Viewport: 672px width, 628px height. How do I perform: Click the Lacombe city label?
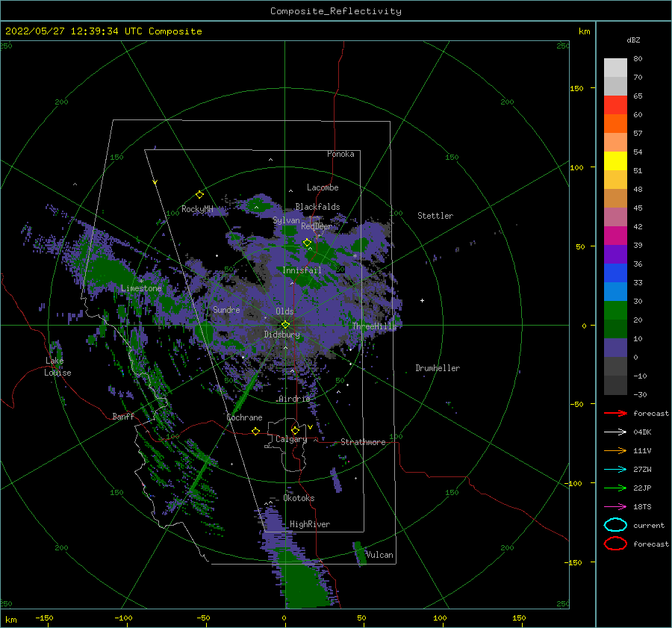(323, 187)
